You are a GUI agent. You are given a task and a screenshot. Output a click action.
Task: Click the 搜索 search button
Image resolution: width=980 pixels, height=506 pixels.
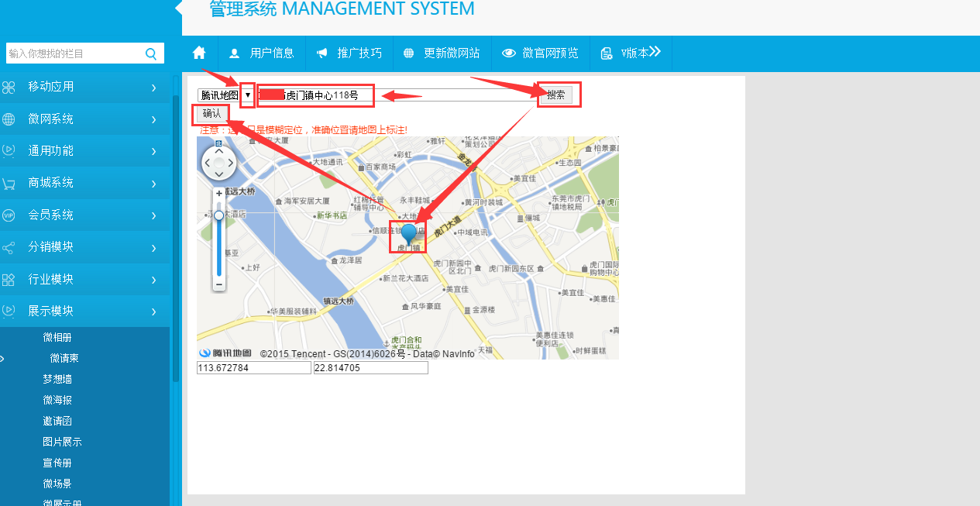click(x=556, y=95)
